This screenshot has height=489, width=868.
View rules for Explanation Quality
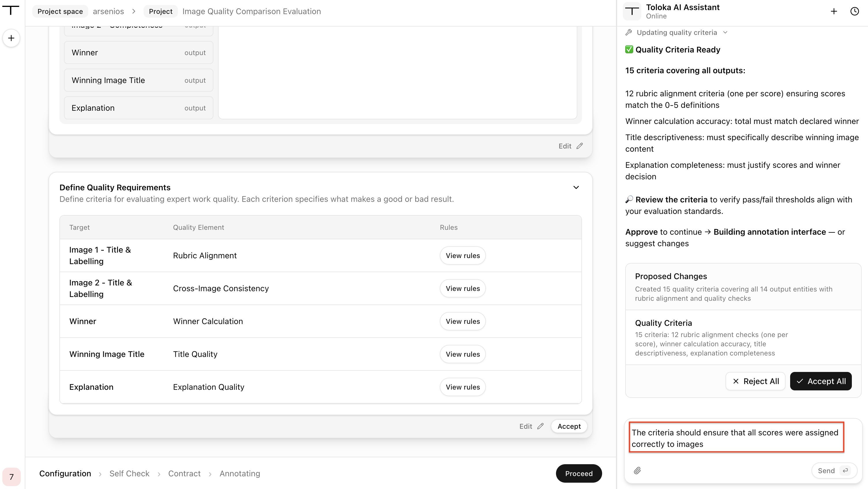(463, 387)
